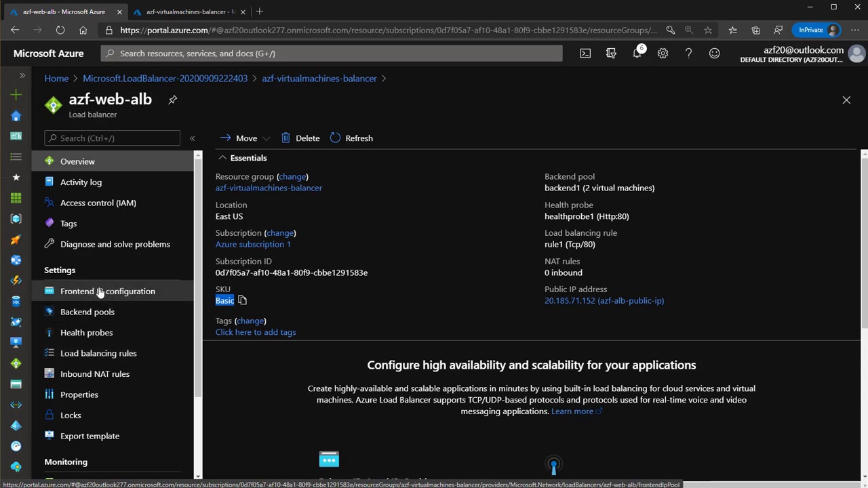Collapse the resource menu with the double chevron
Image resolution: width=868 pixels, height=488 pixels.
192,138
